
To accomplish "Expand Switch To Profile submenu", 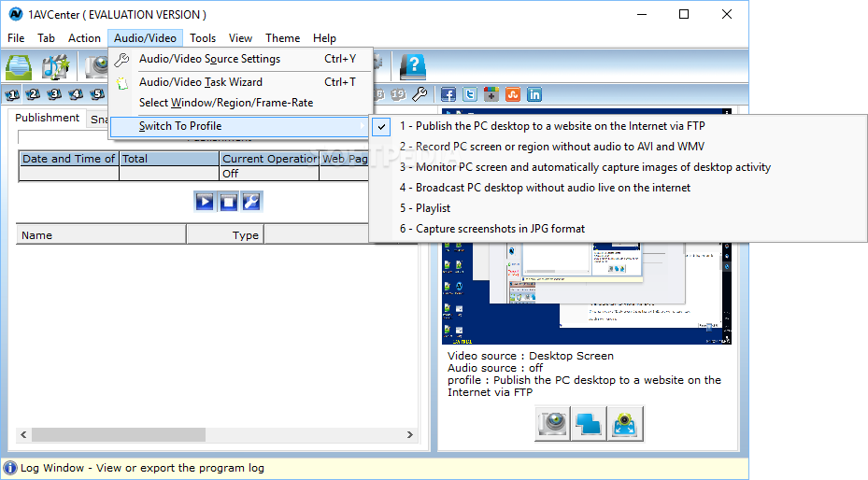I will [240, 126].
